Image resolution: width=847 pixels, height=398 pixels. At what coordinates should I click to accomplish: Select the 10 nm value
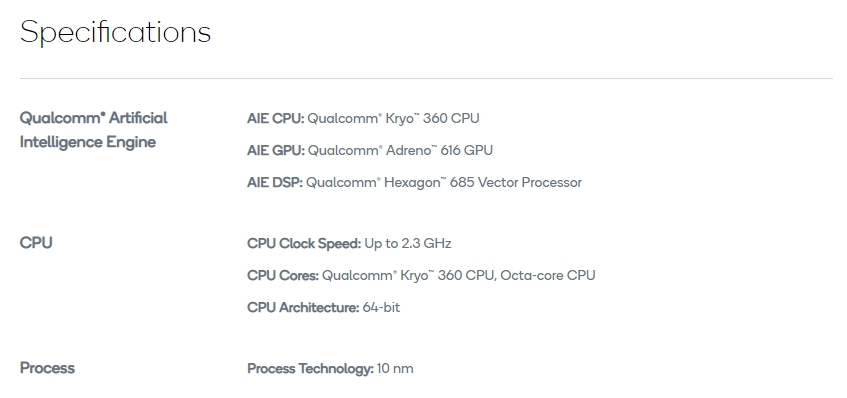click(395, 369)
